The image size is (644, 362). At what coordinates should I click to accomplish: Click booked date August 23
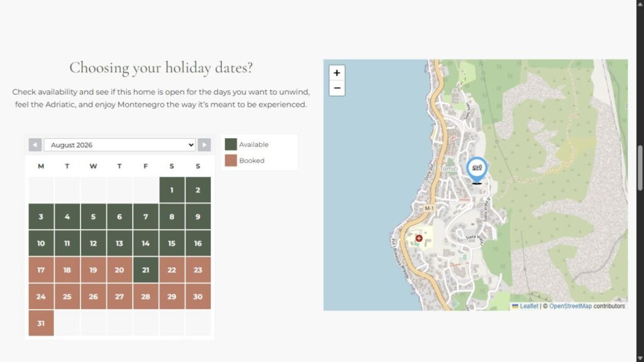[198, 270]
